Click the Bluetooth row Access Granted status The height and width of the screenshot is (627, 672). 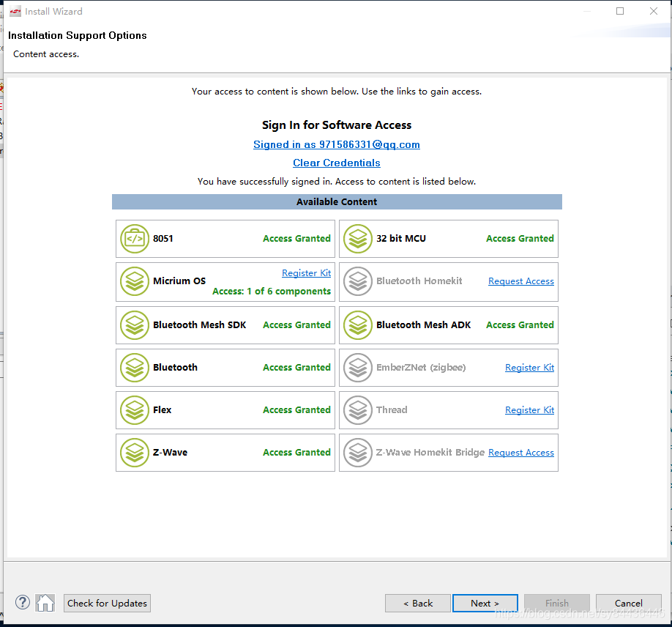[x=296, y=368]
